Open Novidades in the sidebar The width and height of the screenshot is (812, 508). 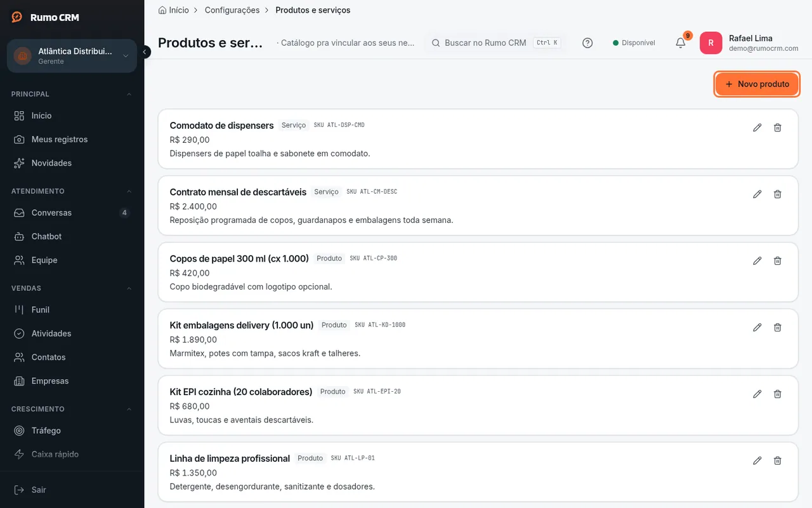[x=72, y=163]
